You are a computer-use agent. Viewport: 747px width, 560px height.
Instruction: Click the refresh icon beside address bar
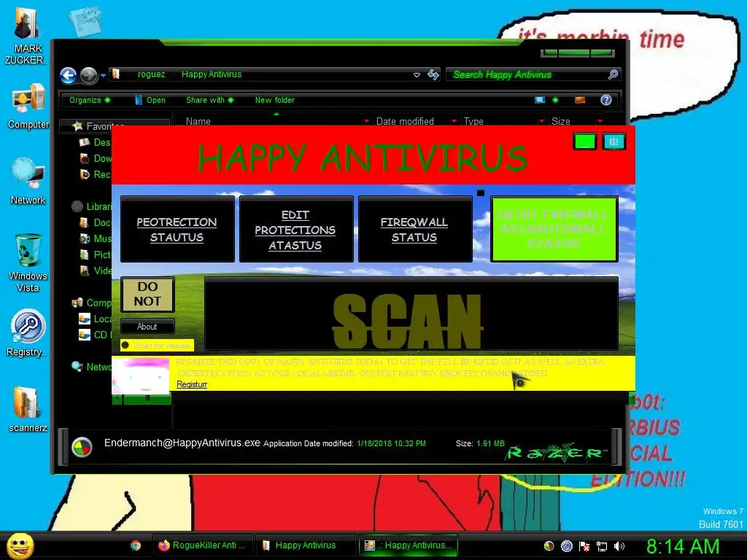click(x=433, y=74)
